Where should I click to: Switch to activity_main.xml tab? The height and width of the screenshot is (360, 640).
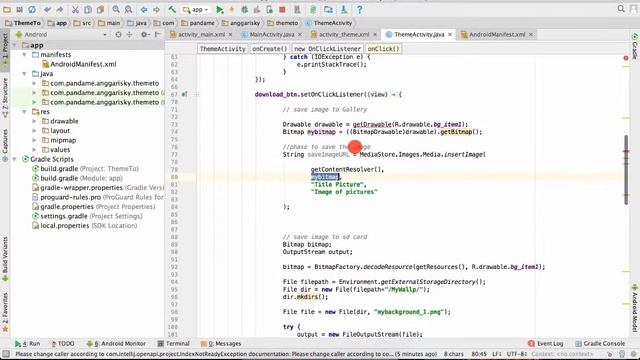(x=201, y=35)
